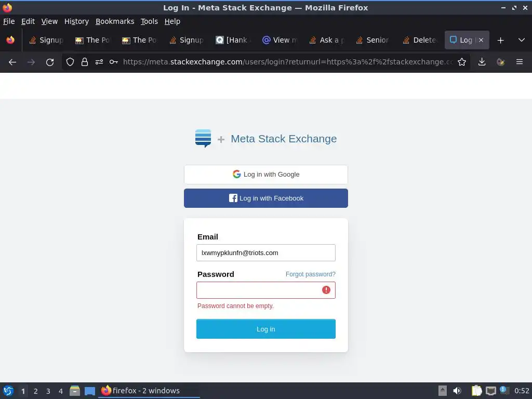Open the Help menu
Viewport: 532px width, 399px height.
tap(172, 21)
